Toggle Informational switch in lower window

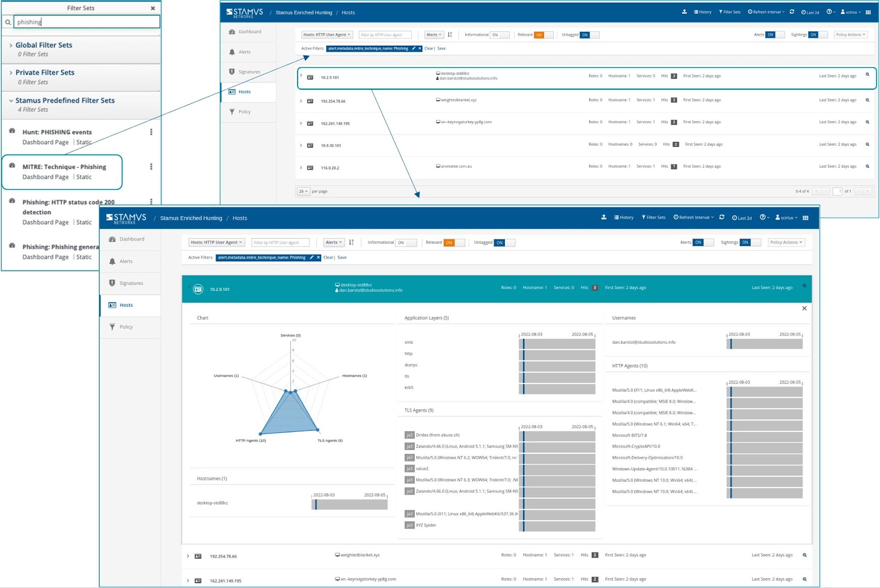406,243
